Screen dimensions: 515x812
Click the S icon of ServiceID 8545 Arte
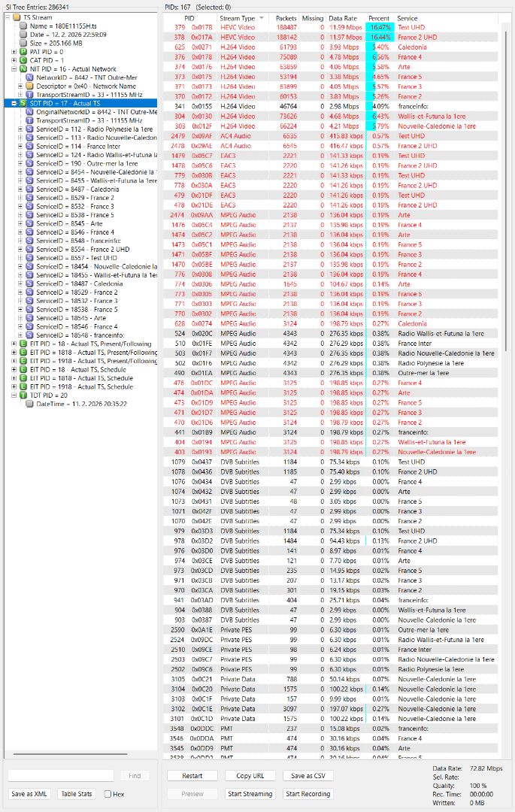click(x=29, y=223)
